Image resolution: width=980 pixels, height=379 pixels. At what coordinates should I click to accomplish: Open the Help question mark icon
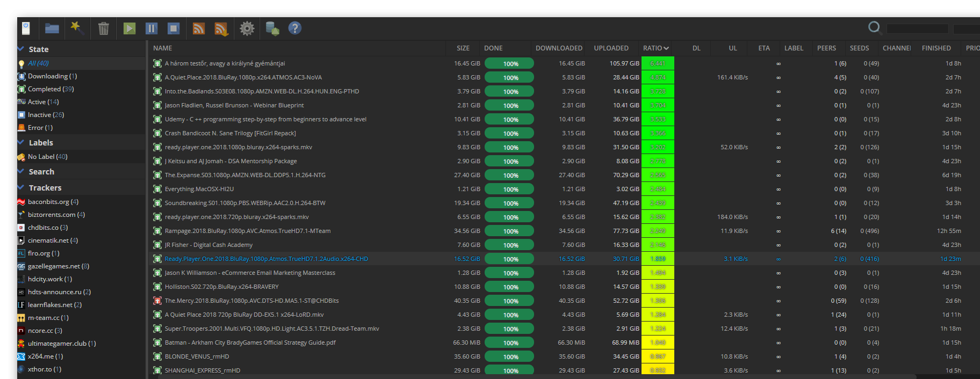(x=295, y=28)
